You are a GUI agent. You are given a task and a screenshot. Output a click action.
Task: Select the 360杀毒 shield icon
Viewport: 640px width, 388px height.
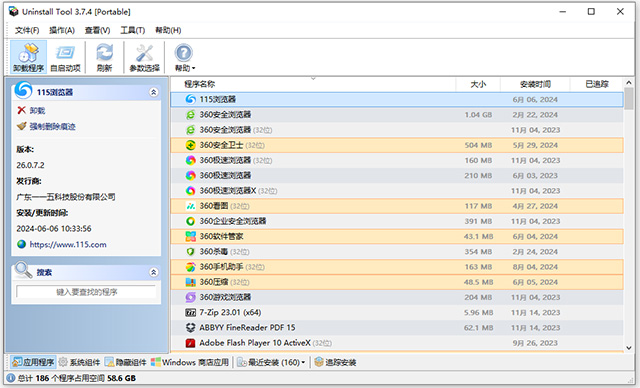coord(191,252)
